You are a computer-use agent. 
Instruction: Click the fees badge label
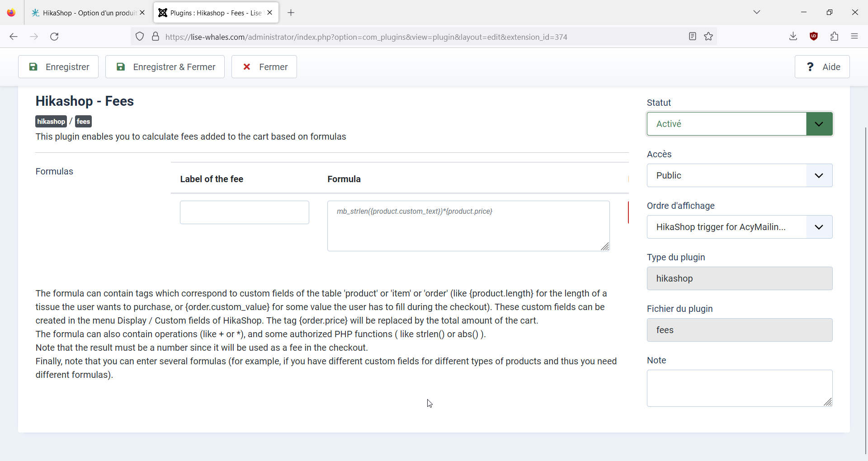[x=84, y=122]
